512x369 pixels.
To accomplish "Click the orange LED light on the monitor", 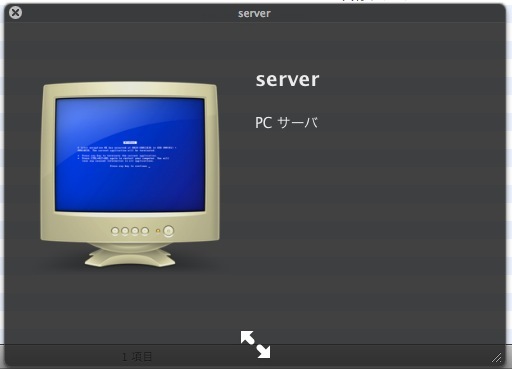I will coord(158,231).
